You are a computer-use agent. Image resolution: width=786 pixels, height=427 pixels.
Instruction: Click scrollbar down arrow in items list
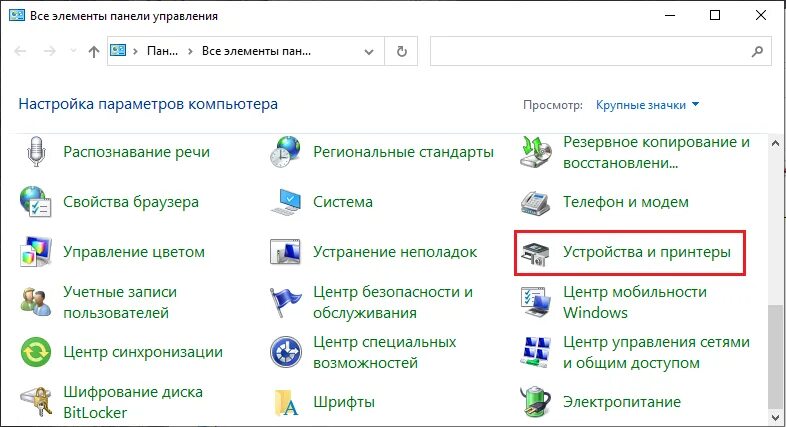point(775,417)
